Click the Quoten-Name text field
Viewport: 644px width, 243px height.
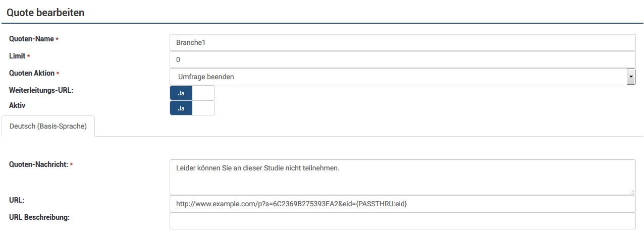click(402, 43)
